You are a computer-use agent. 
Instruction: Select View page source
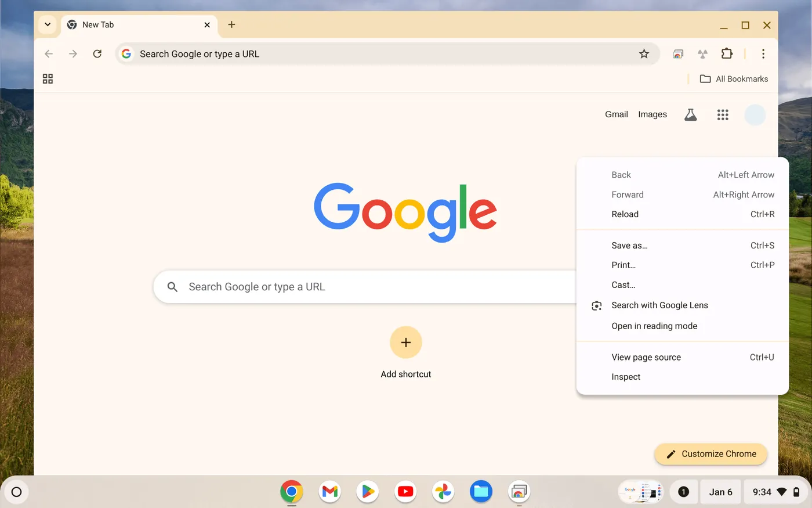pyautogui.click(x=683, y=357)
